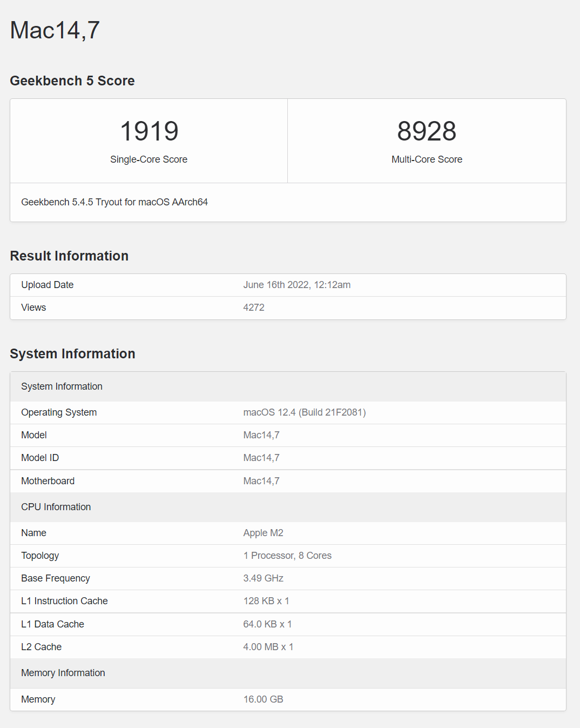The image size is (580, 728).
Task: Click the Topology label
Action: coord(40,556)
